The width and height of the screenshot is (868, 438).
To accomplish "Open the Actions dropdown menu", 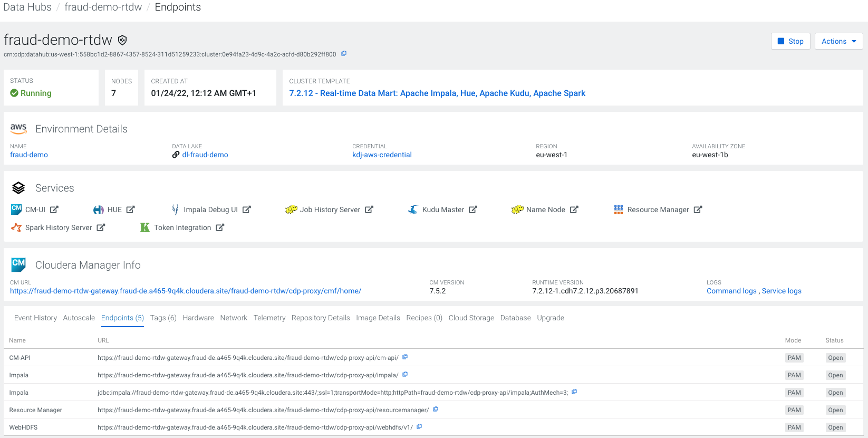I will point(838,41).
